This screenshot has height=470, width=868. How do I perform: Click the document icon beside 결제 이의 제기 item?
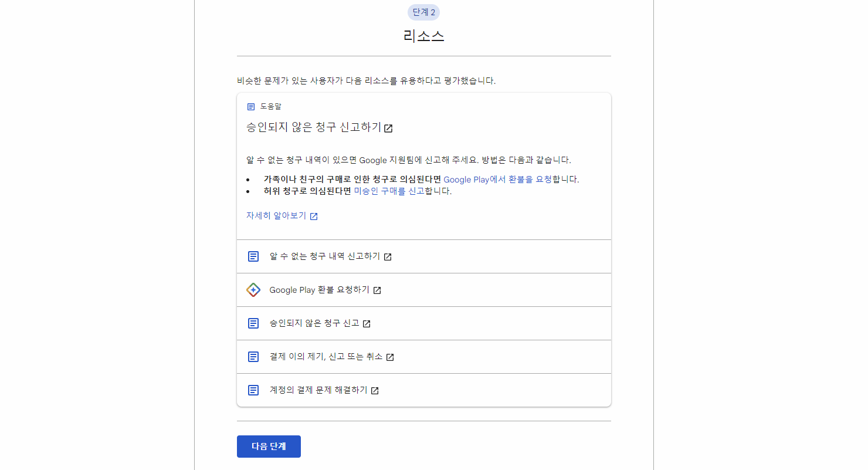(253, 356)
